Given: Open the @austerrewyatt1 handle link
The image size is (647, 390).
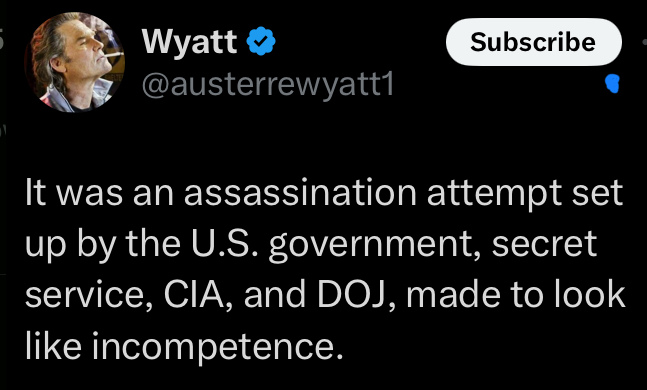Looking at the screenshot, I should click(x=268, y=85).
